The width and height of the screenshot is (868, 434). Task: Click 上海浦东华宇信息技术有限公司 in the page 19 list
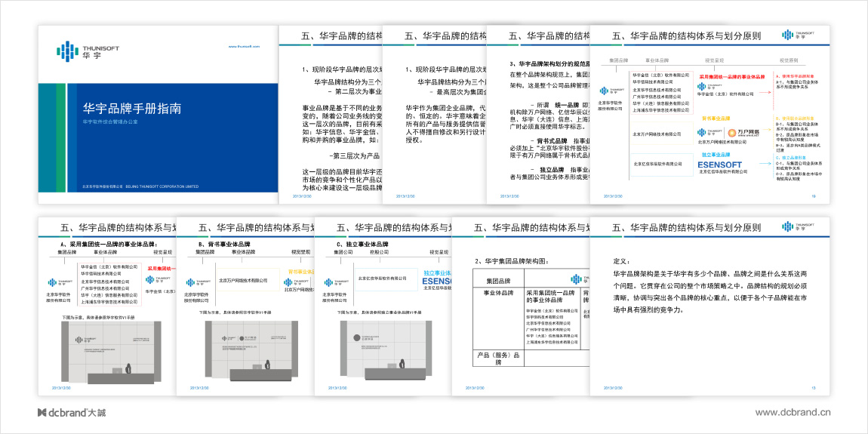[x=661, y=110]
